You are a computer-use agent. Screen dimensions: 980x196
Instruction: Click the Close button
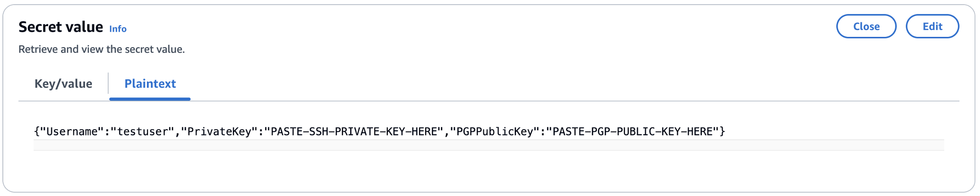point(866,27)
